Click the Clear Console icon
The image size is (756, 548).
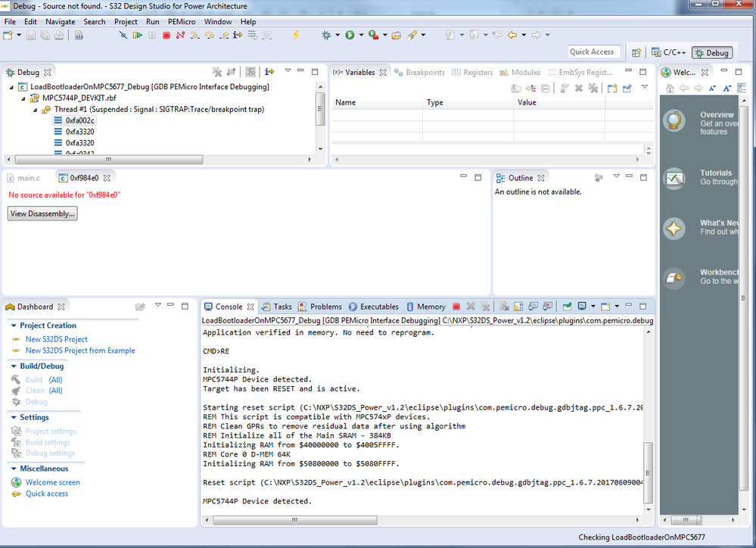[x=504, y=307]
